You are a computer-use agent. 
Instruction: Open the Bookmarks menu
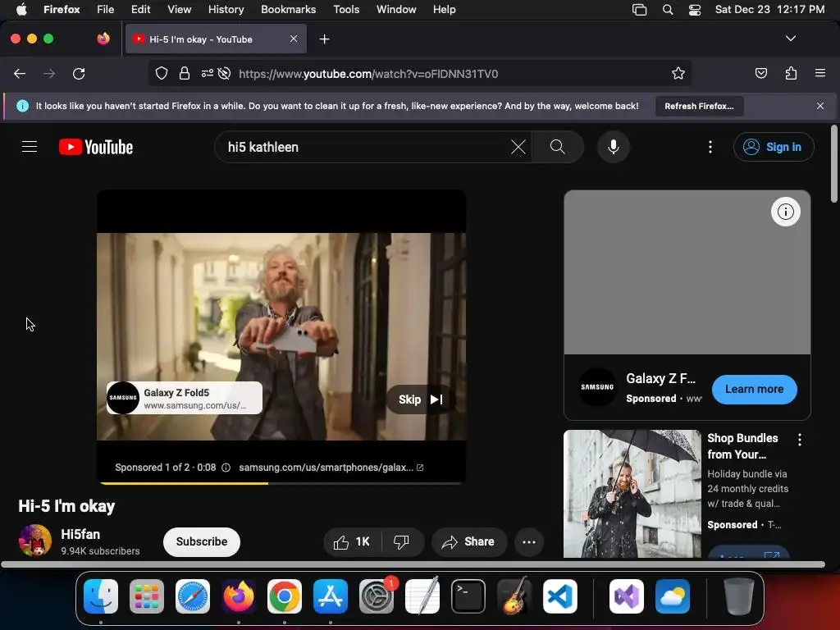(288, 9)
